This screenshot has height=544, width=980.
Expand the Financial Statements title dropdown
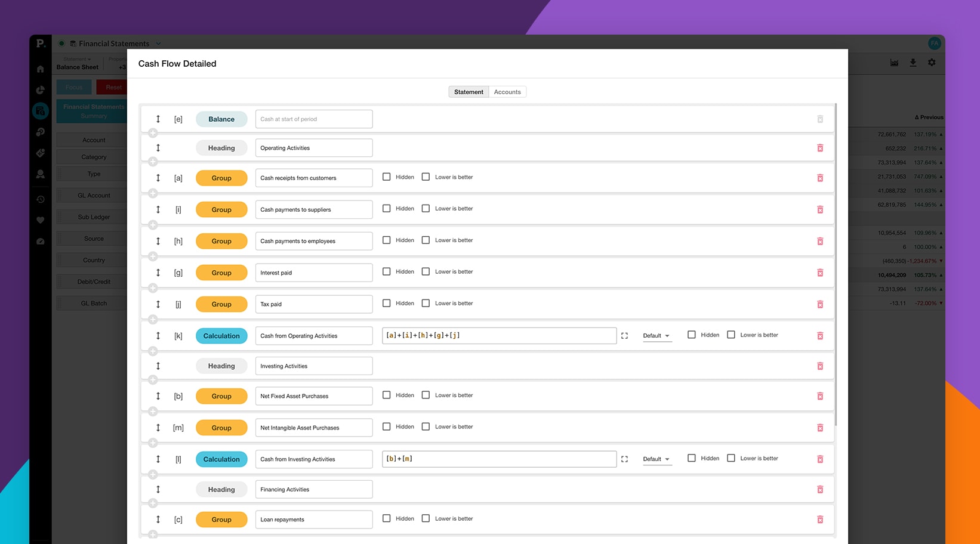pos(159,44)
